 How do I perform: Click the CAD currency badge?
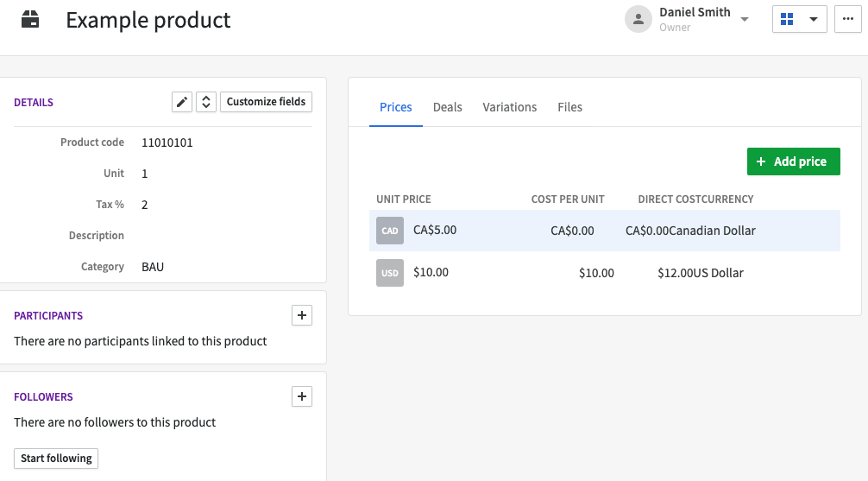[x=390, y=231]
